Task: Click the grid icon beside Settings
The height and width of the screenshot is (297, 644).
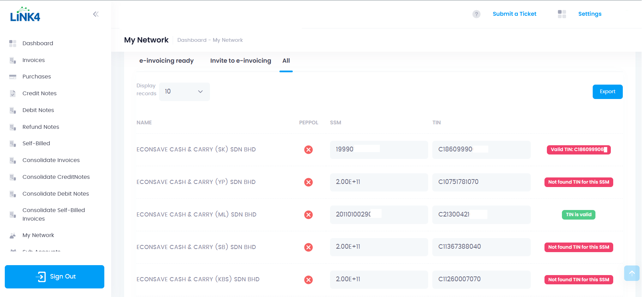Action: point(562,14)
